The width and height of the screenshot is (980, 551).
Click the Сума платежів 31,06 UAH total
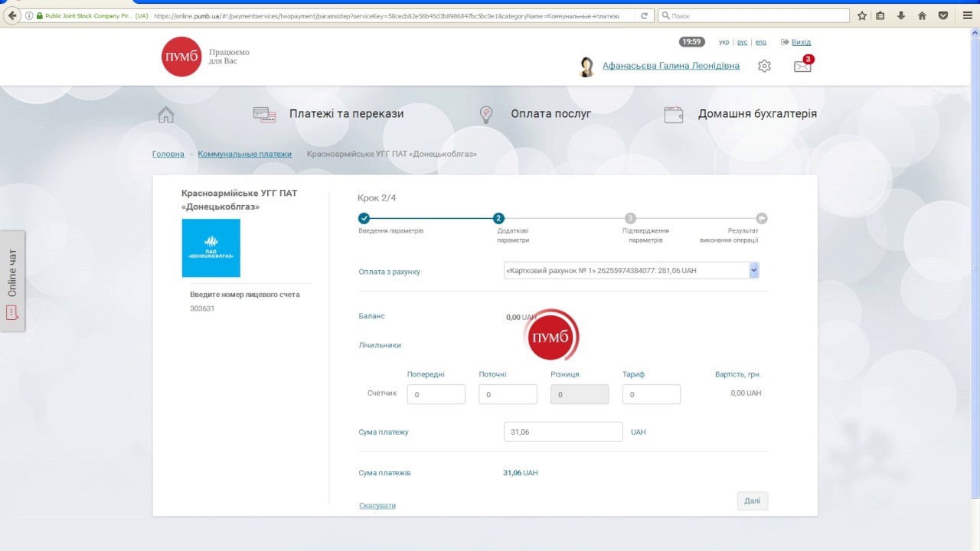click(521, 473)
